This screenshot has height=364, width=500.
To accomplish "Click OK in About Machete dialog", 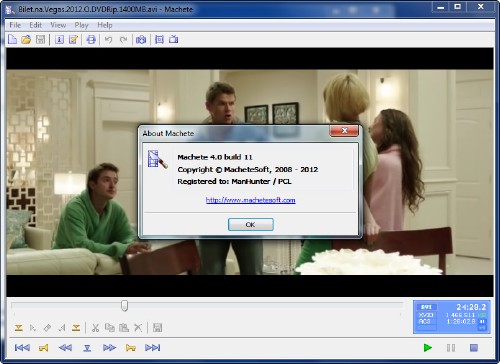I will (x=251, y=225).
